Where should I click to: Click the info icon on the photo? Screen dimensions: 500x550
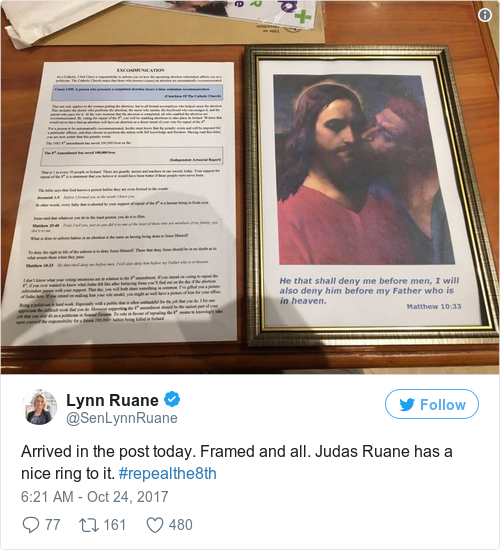coord(485,15)
